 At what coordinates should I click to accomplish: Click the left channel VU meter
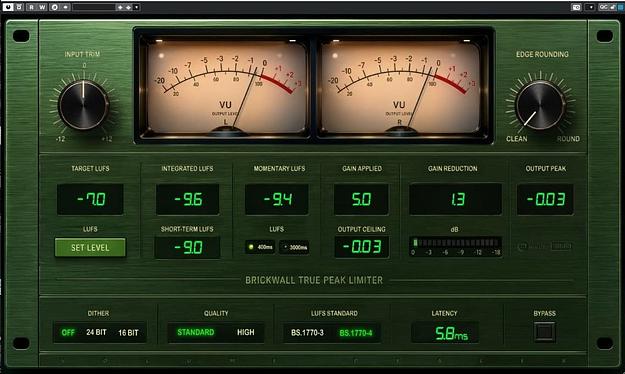coord(226,87)
